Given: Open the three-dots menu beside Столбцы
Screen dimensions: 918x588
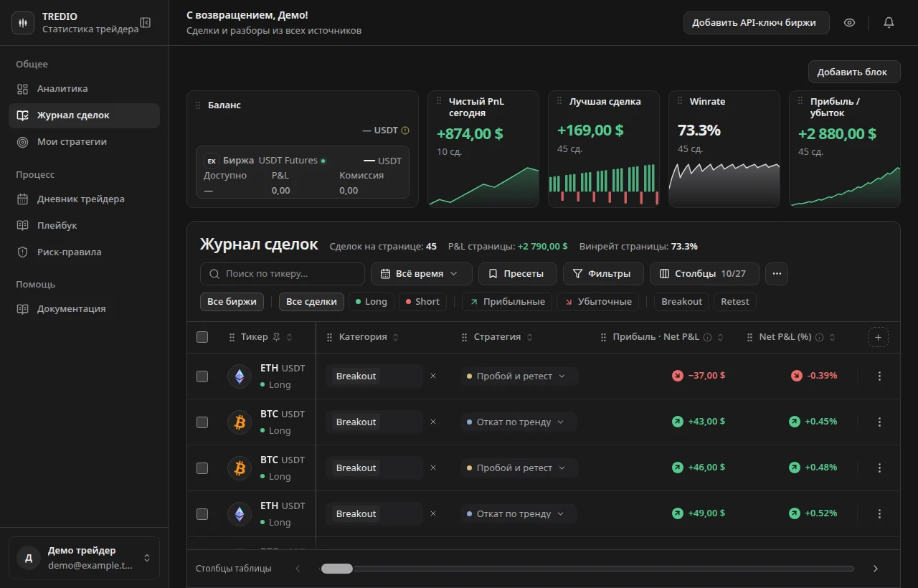Looking at the screenshot, I should 777,274.
